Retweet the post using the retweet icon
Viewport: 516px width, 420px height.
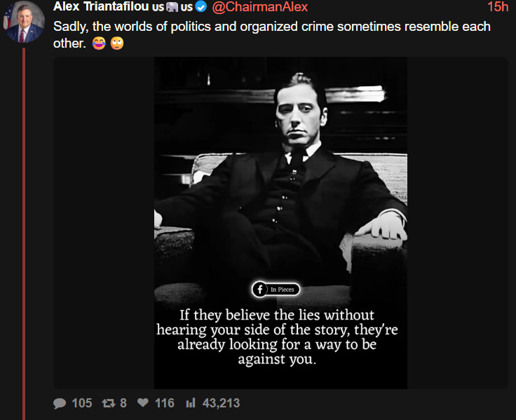[x=108, y=403]
